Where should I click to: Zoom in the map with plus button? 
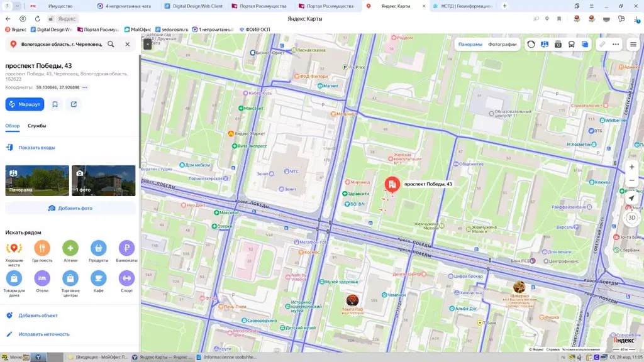point(631,167)
